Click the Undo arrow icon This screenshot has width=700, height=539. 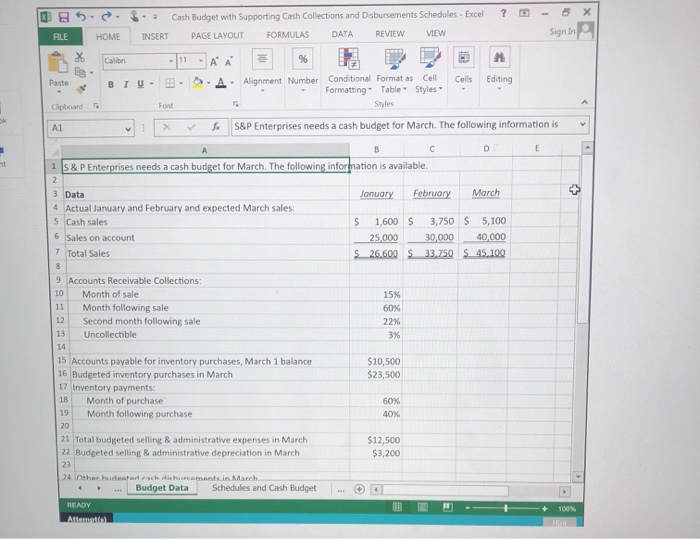[x=81, y=17]
